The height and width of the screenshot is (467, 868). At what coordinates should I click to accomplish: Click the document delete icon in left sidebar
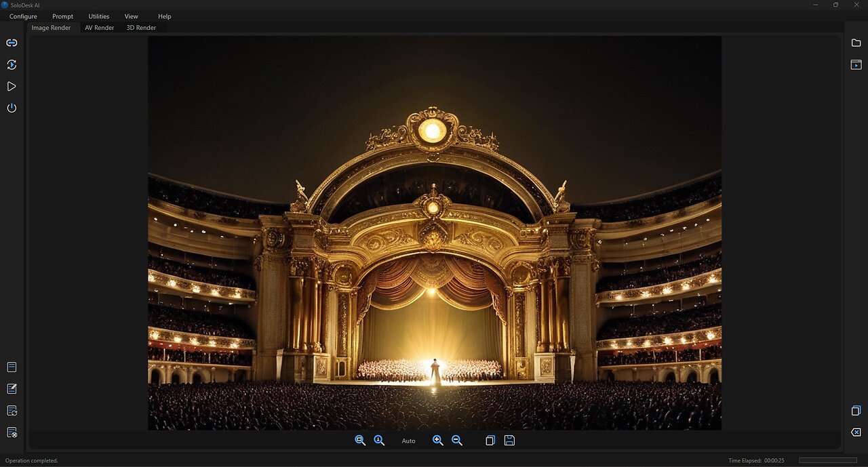12,432
